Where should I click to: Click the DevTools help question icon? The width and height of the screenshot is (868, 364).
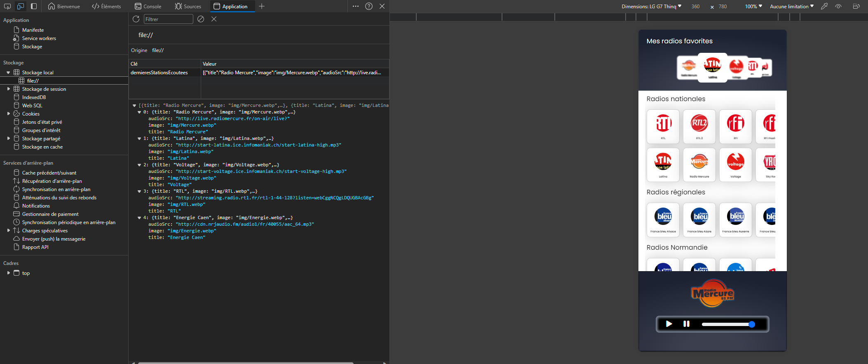369,6
